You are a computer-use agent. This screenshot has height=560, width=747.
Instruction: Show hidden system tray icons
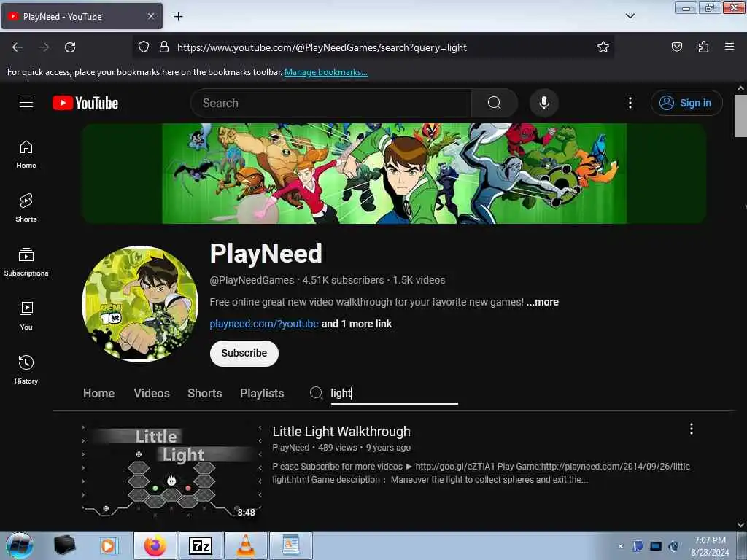click(x=620, y=546)
